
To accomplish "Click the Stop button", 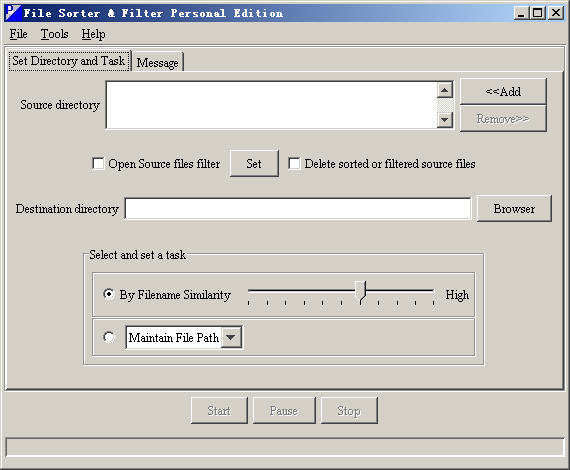I will click(349, 411).
